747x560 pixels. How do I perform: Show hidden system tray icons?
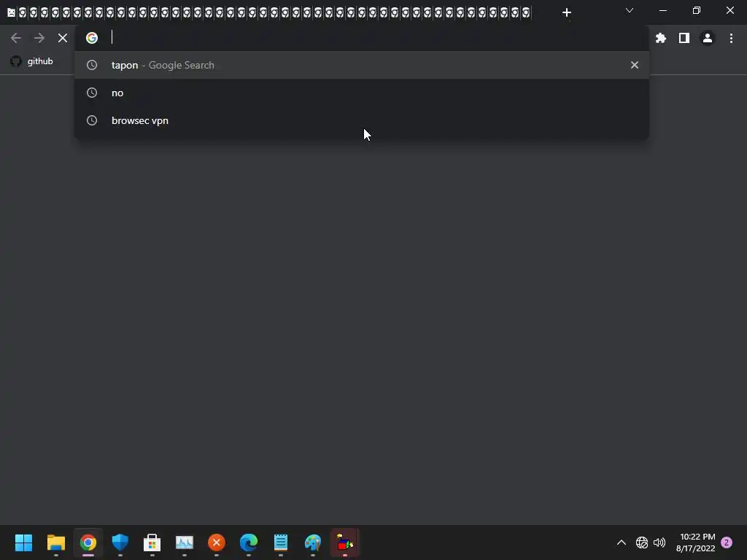click(622, 542)
